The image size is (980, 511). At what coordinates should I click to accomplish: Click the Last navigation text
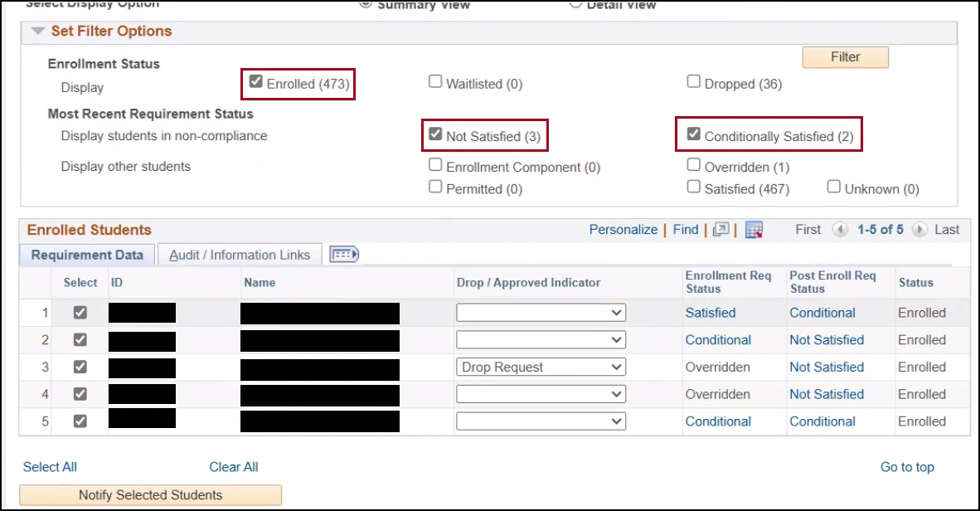click(947, 230)
